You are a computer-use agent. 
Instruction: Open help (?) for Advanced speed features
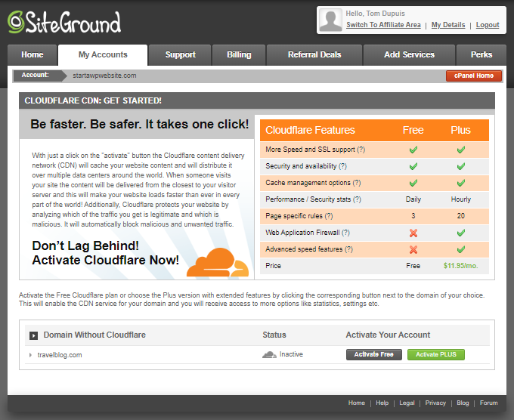(x=348, y=249)
